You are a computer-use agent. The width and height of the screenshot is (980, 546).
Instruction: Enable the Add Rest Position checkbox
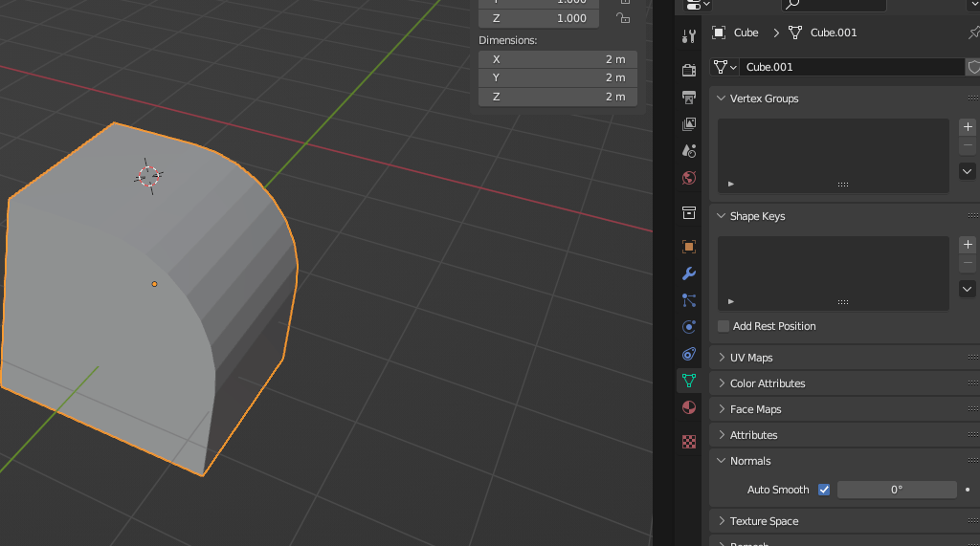pyautogui.click(x=724, y=326)
